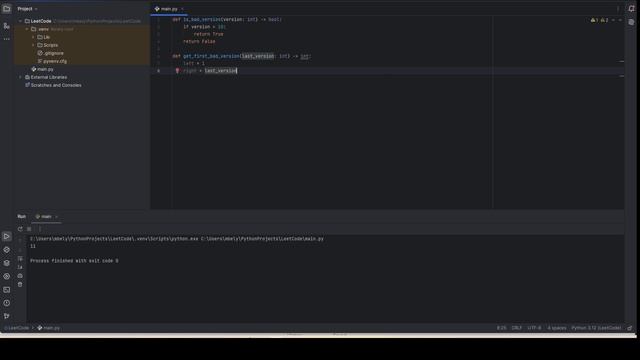Show more tool windows via ellipsis icon

click(x=7, y=39)
